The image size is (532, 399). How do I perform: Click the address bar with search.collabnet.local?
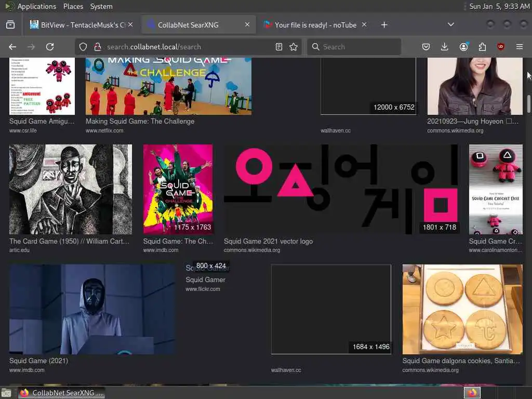click(x=188, y=47)
